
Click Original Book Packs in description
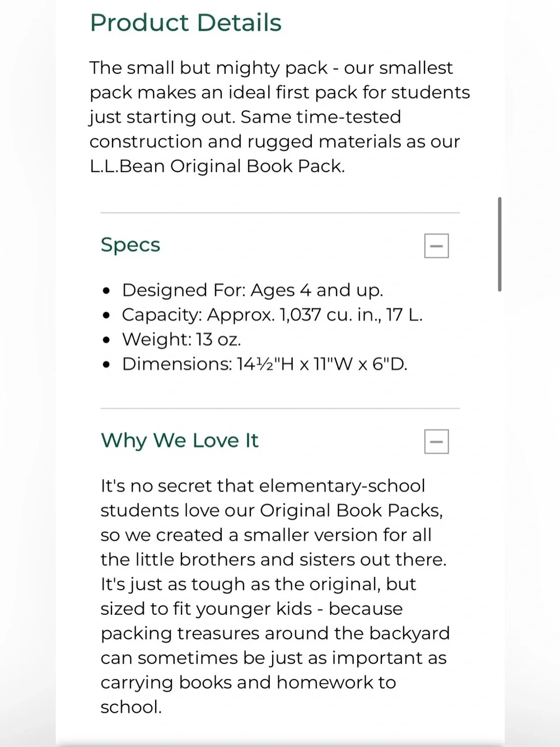pos(351,511)
